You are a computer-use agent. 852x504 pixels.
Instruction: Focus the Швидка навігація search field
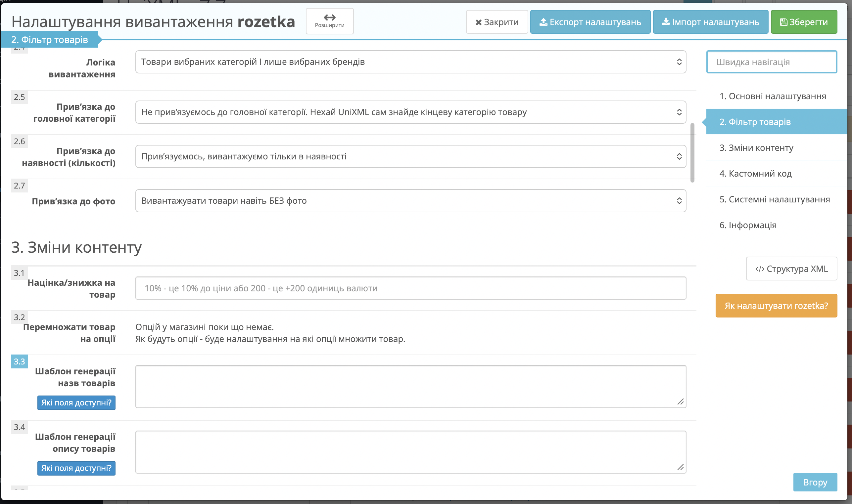click(772, 62)
